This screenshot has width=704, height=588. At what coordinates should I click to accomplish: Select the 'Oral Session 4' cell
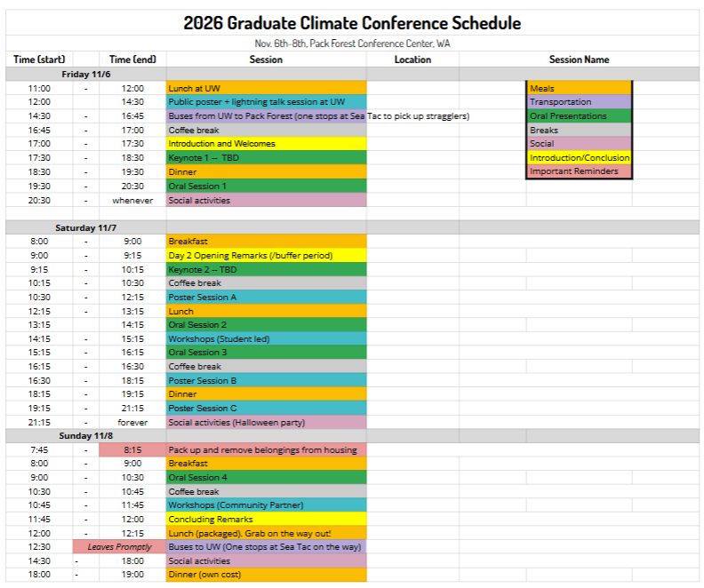[267, 477]
